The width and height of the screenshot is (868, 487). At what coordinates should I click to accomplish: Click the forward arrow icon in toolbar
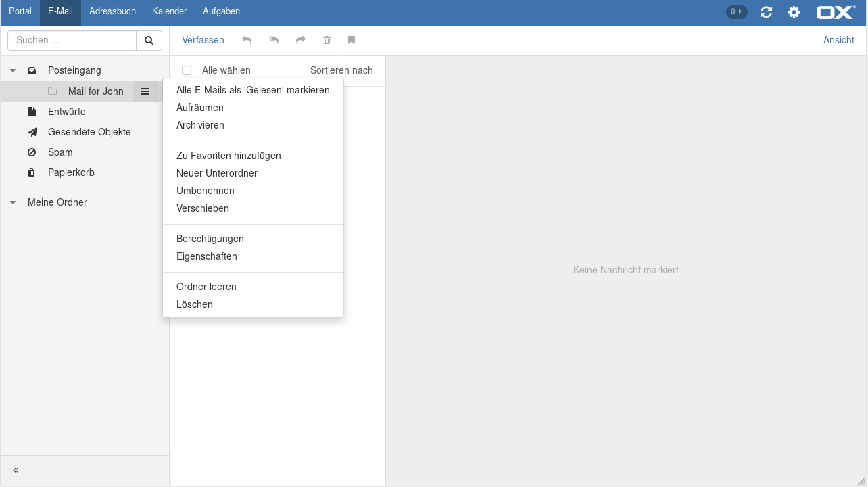click(301, 41)
